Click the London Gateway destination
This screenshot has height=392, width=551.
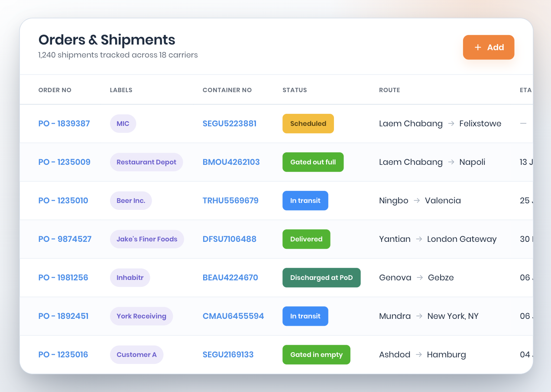tap(462, 239)
